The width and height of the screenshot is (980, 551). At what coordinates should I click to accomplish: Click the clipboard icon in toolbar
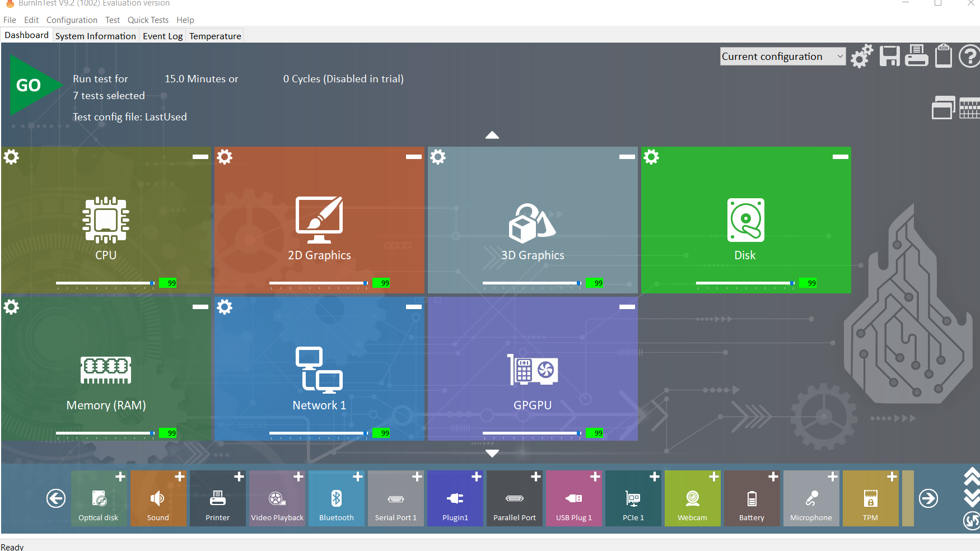click(944, 55)
